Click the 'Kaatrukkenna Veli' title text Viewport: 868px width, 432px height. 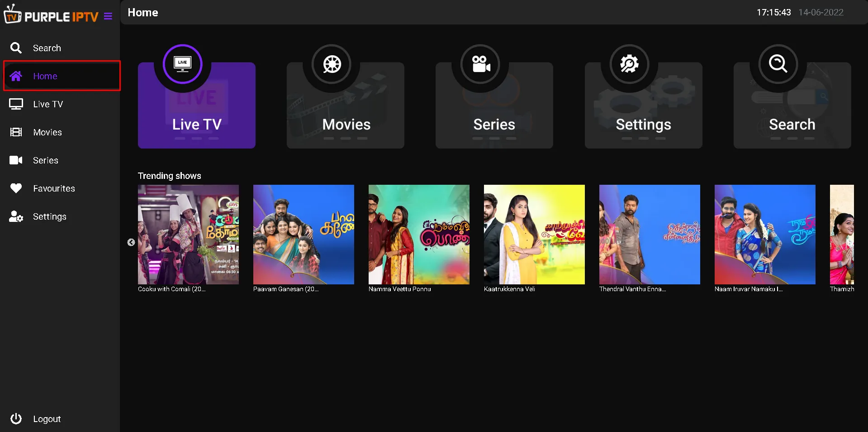509,289
